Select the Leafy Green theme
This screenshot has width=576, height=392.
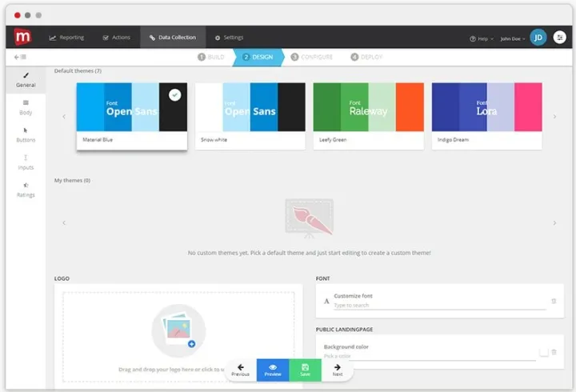click(368, 115)
